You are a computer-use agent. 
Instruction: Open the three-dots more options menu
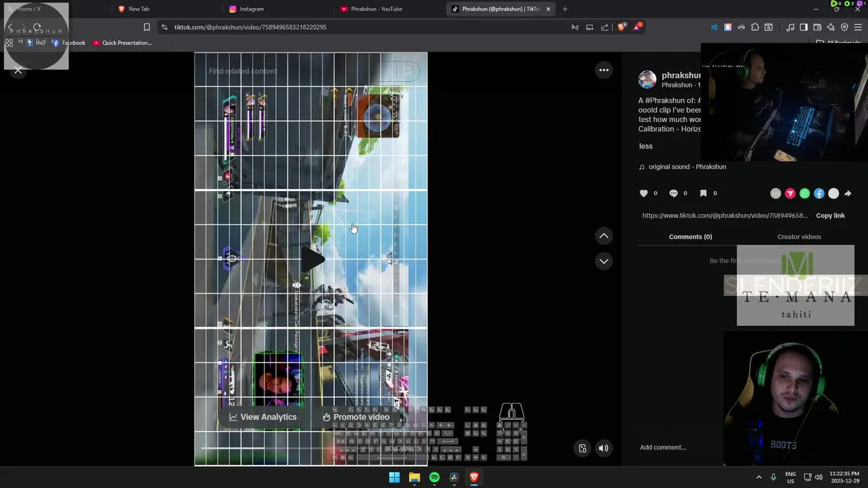coord(604,70)
